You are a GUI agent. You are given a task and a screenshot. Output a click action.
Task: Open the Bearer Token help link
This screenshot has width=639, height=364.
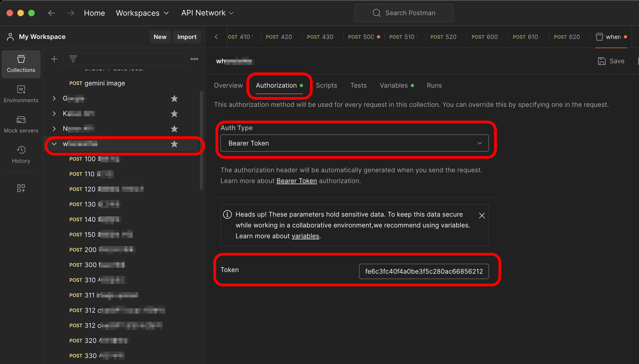pyautogui.click(x=296, y=181)
